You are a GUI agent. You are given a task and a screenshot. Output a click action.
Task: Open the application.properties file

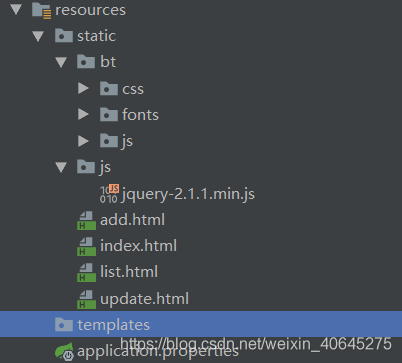click(x=158, y=352)
